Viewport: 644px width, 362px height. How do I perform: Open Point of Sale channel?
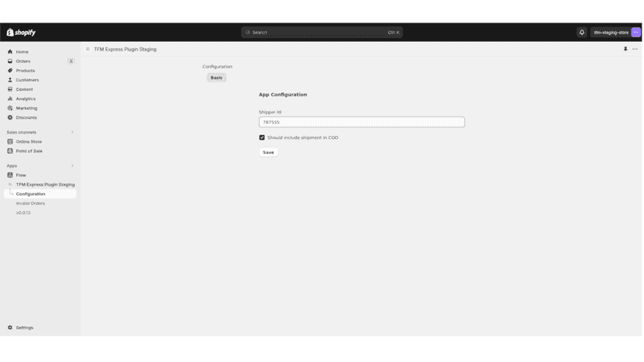(29, 151)
